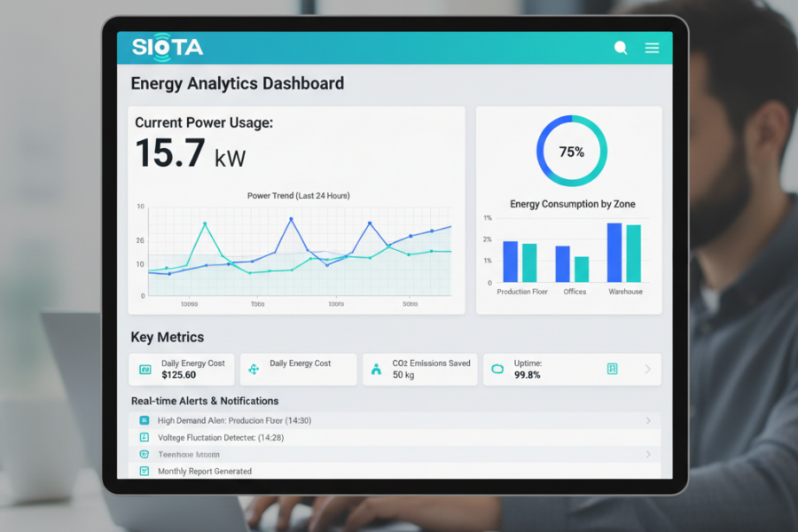This screenshot has width=798, height=532.
Task: Click the SIOTA logo
Action: click(168, 48)
